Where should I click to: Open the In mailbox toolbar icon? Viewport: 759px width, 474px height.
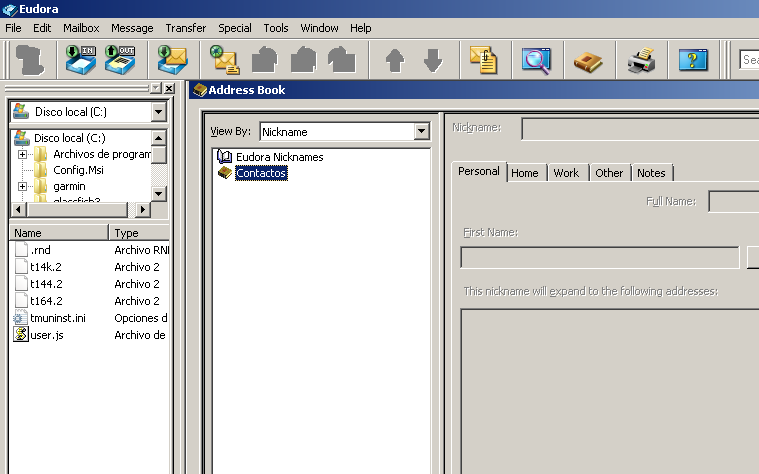coord(80,61)
